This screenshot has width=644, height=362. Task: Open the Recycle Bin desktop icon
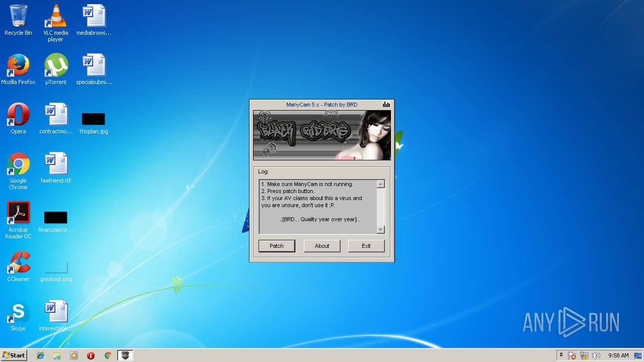pyautogui.click(x=18, y=20)
